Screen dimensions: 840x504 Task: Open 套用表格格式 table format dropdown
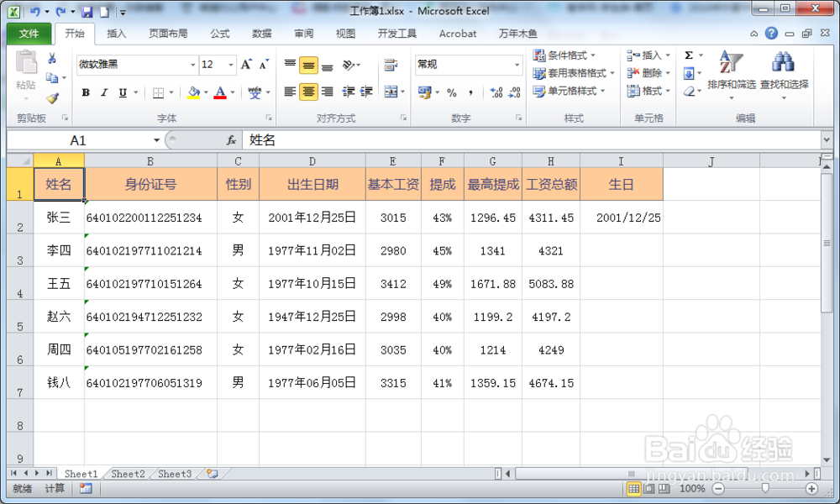[x=573, y=73]
